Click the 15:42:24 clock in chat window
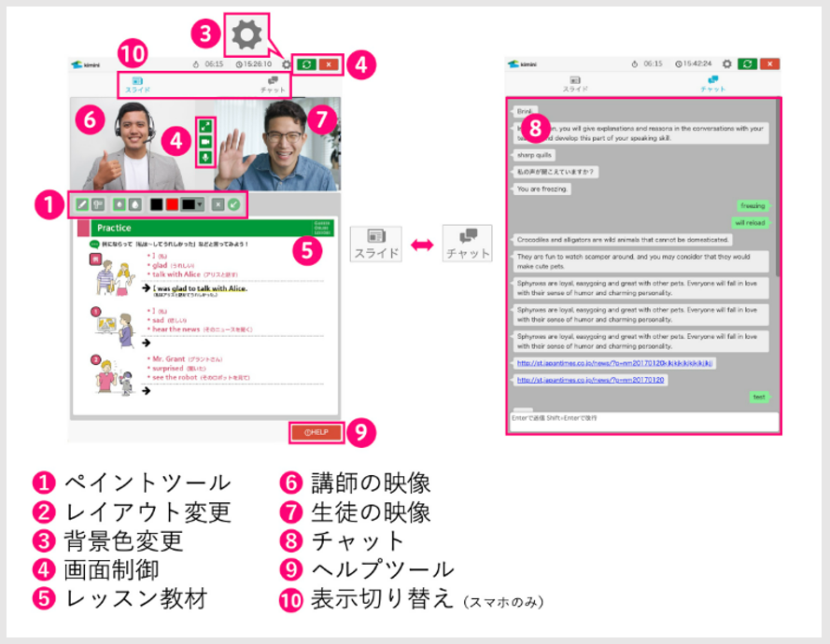This screenshot has width=830, height=644. point(694,63)
